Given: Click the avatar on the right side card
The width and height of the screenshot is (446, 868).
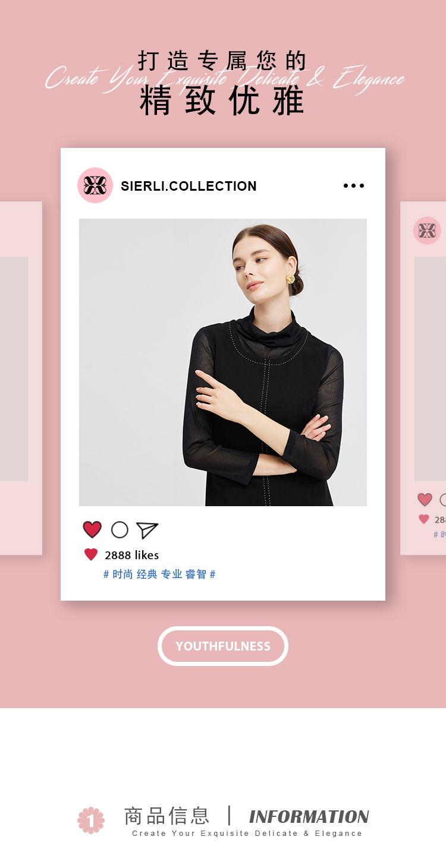Looking at the screenshot, I should [x=427, y=231].
